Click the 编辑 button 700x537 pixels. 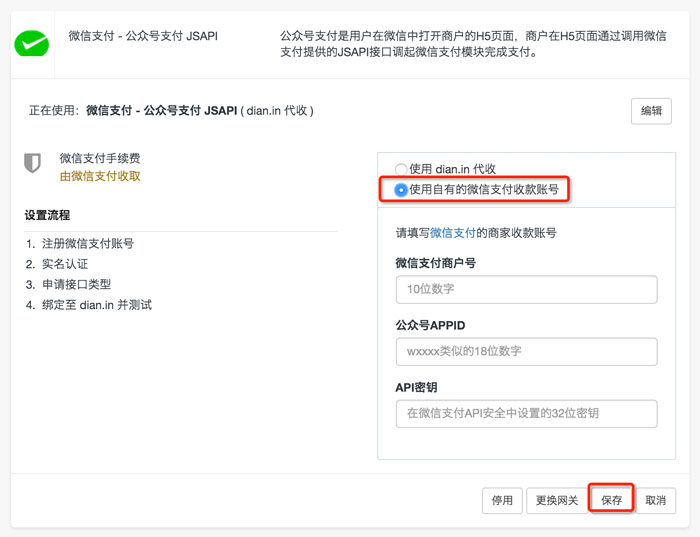651,111
